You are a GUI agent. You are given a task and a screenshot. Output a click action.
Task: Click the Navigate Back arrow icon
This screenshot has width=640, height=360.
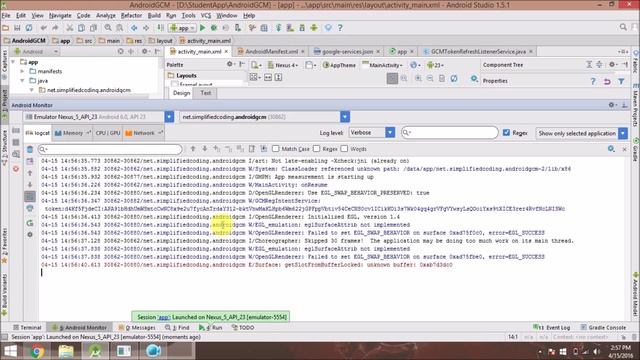[x=134, y=28]
